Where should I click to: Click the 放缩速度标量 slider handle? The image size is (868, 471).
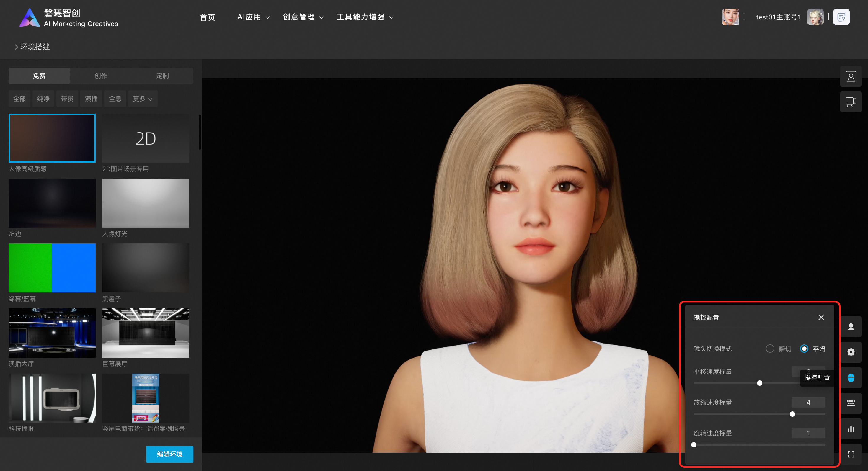pos(792,414)
